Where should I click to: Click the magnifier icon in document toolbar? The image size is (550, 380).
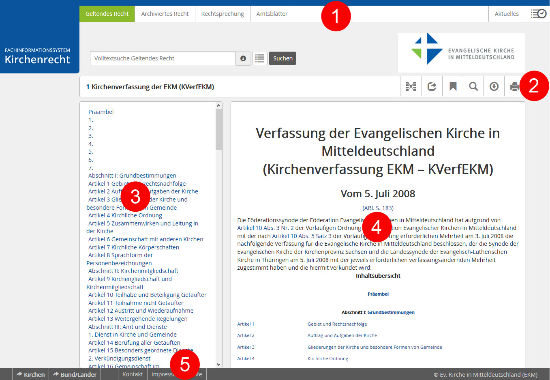click(x=473, y=86)
